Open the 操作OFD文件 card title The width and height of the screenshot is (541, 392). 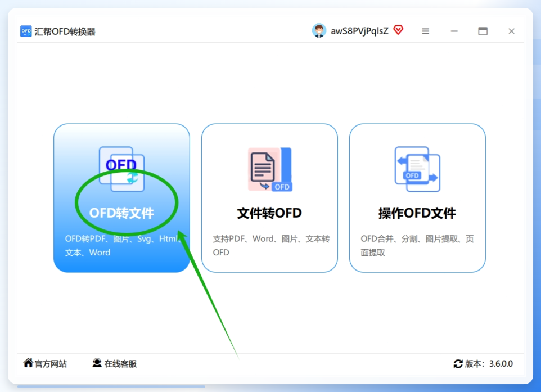point(417,213)
